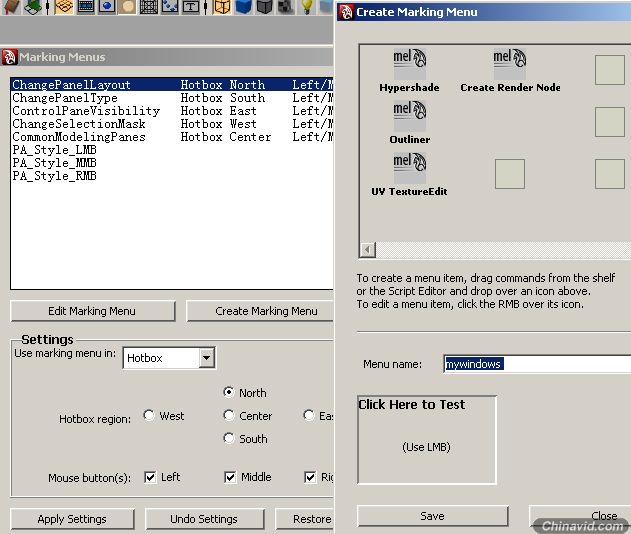Screen dimensions: 631x534
Task: Click the Apply Settings button
Action: tap(72, 519)
